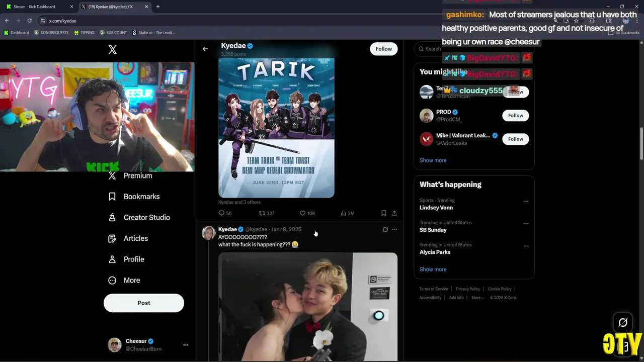Screen dimensions: 644x362
Task: Open Premium in the sidebar
Action: [x=130, y=175]
